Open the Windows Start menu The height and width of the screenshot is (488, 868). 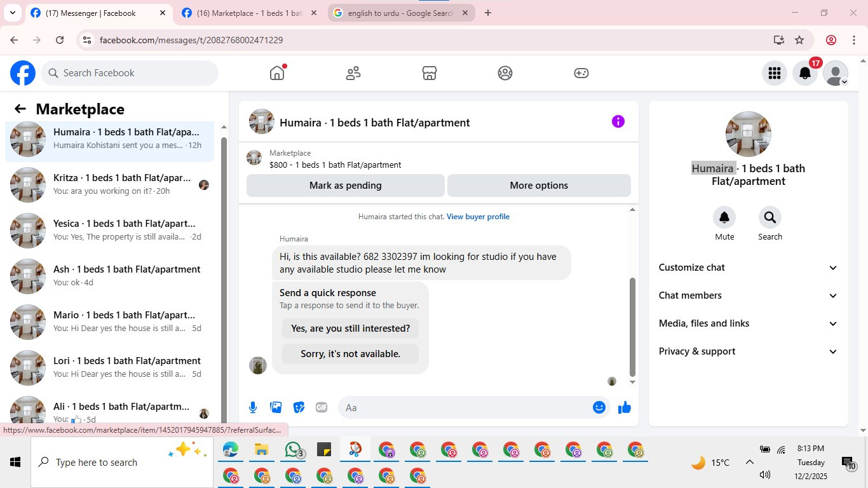click(15, 462)
